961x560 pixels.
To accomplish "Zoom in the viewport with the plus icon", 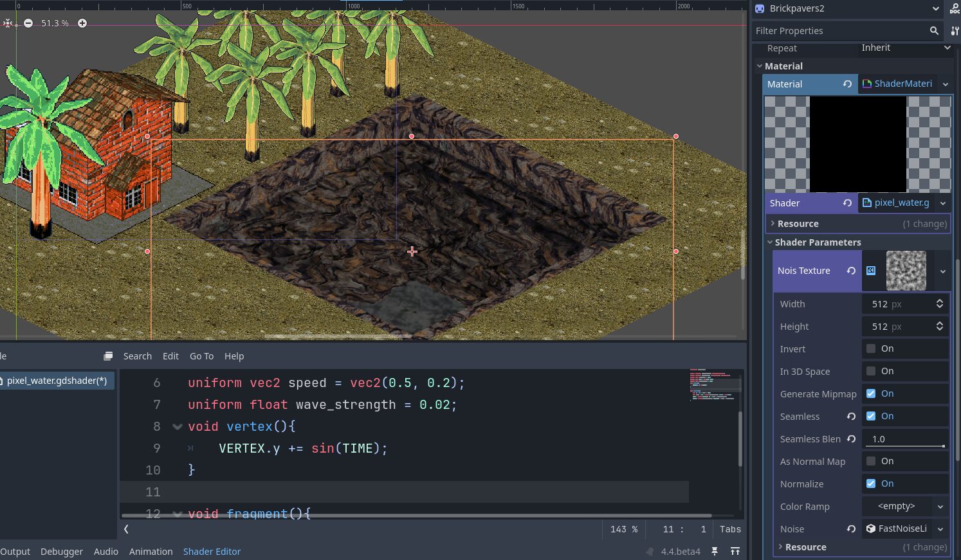I will 82,23.
